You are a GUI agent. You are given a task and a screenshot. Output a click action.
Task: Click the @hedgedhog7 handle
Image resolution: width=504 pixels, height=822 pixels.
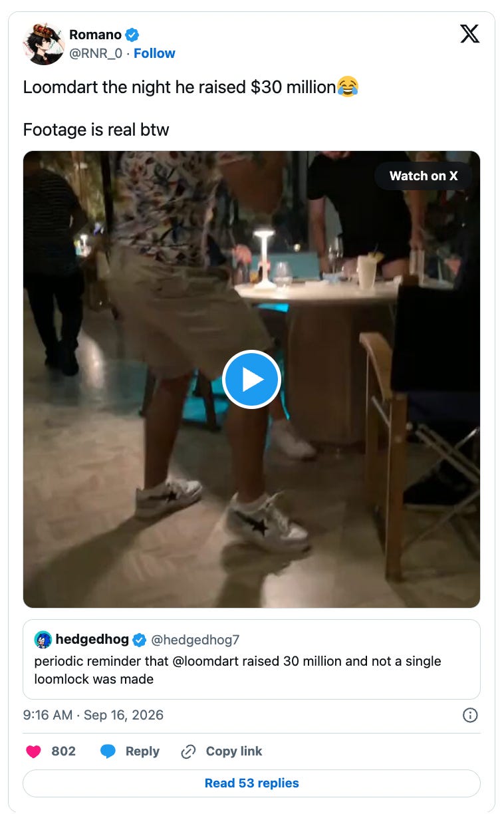pyautogui.click(x=195, y=640)
